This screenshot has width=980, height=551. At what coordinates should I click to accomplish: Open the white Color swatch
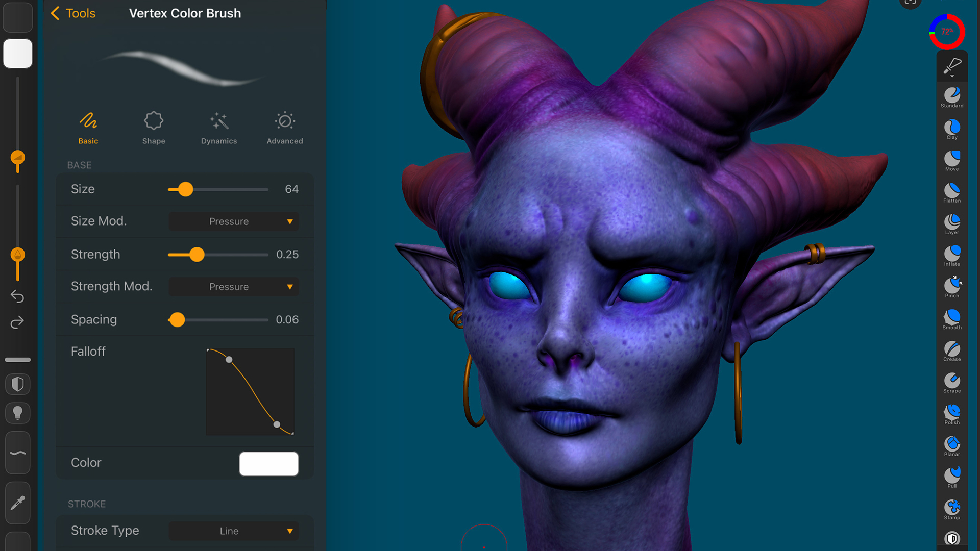coord(268,463)
